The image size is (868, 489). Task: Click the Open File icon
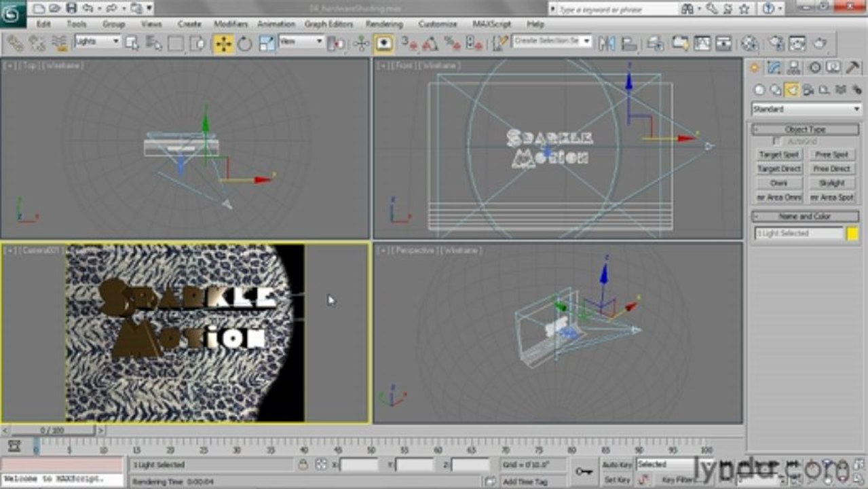coord(54,8)
